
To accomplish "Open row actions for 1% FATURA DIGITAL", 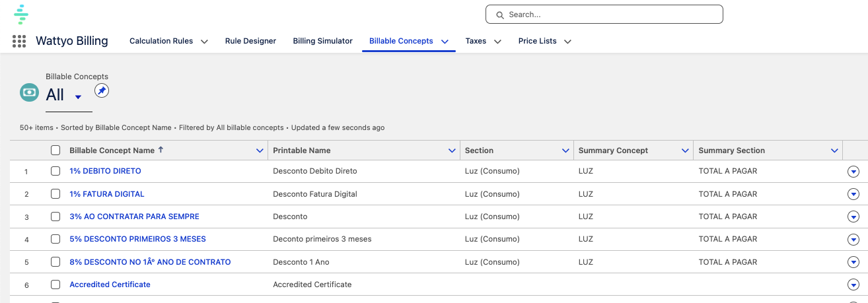I will point(853,194).
